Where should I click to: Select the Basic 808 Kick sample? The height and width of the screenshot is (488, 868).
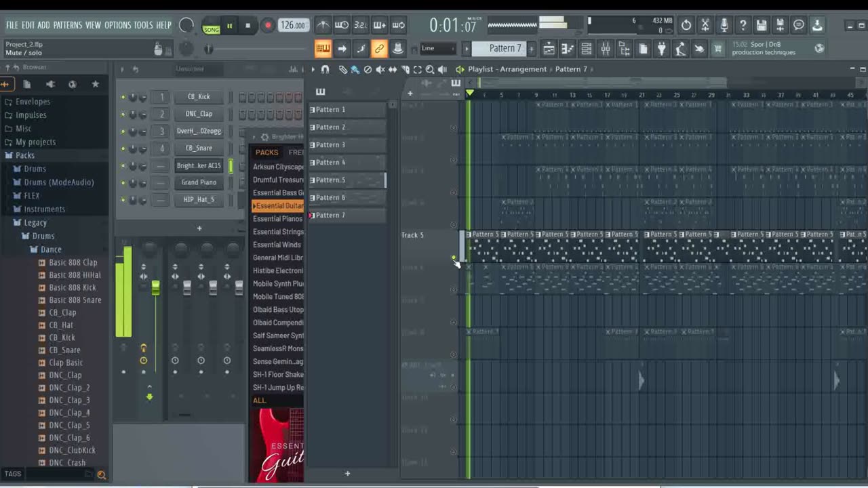pyautogui.click(x=72, y=287)
